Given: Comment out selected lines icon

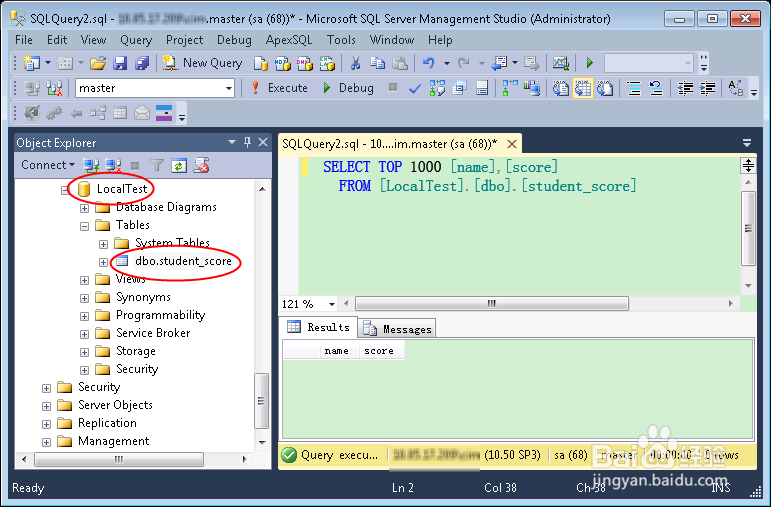Looking at the screenshot, I should pos(634,88).
